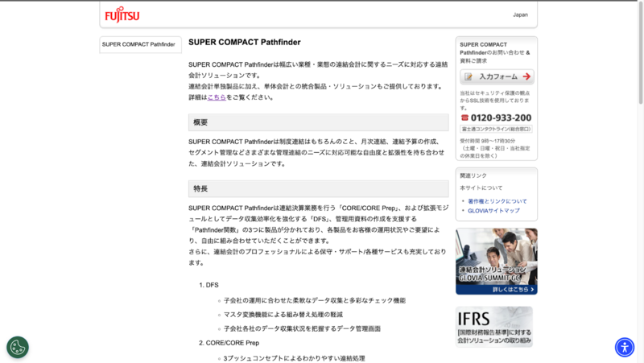Click the 概要 section heading

pos(200,122)
